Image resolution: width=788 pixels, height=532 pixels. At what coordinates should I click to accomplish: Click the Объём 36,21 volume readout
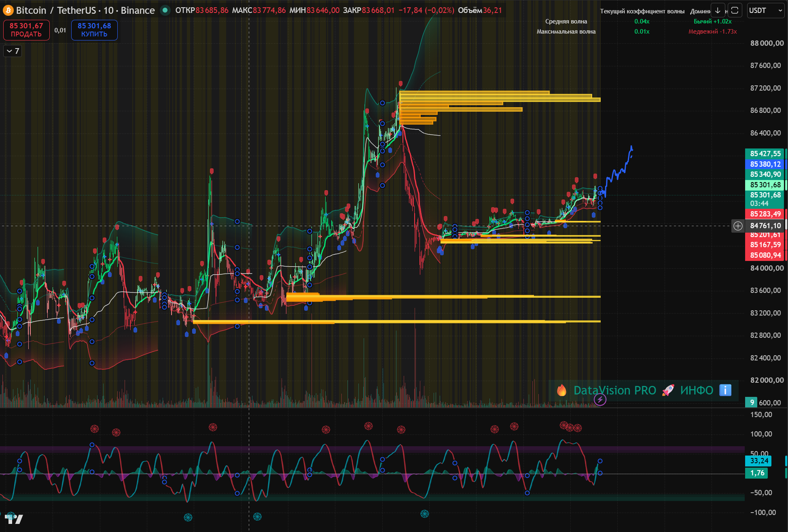click(480, 10)
